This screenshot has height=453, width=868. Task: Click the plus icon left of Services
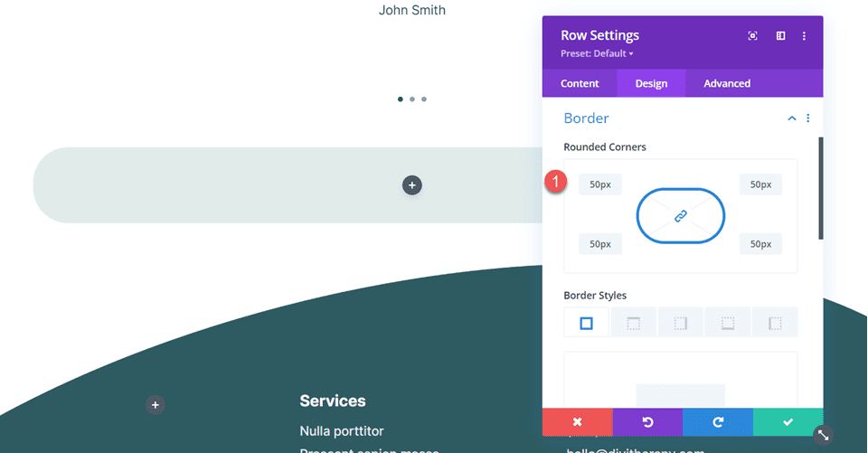coord(155,405)
